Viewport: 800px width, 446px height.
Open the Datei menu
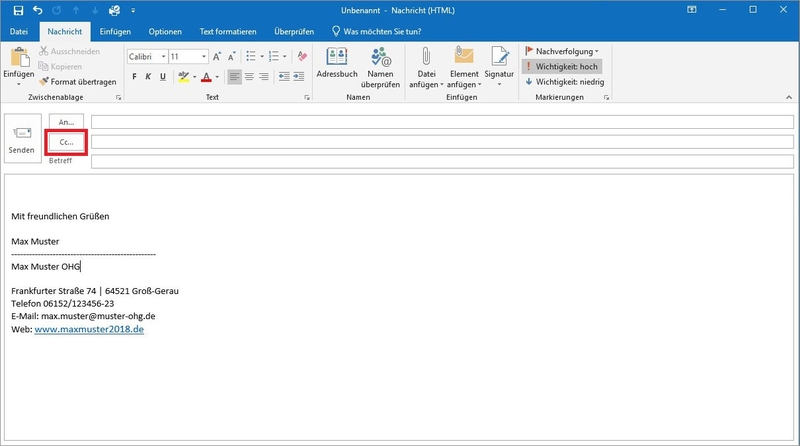19,32
